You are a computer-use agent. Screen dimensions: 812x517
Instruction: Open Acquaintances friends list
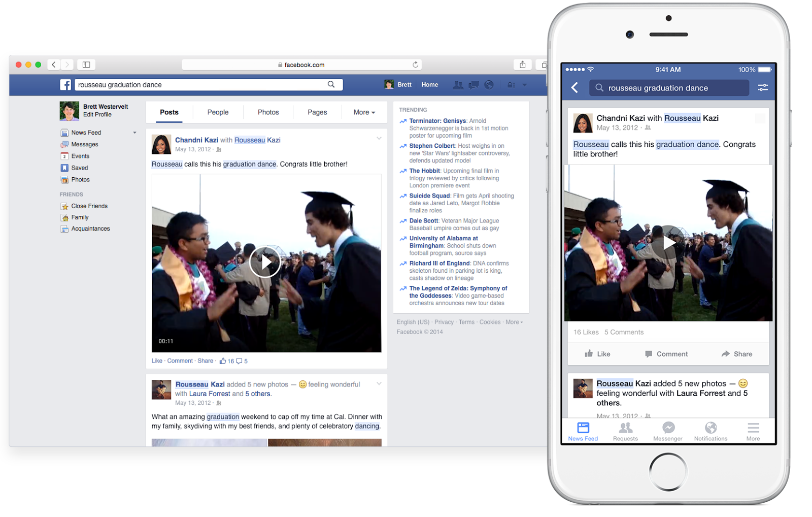pyautogui.click(x=85, y=229)
